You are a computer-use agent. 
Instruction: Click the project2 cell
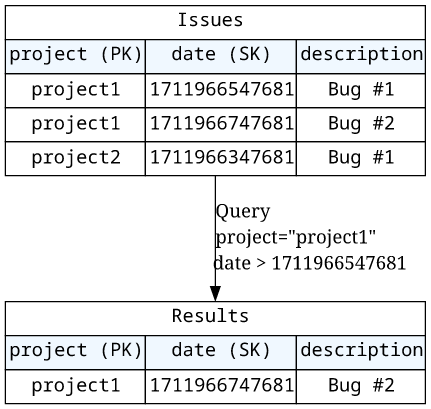(75, 159)
